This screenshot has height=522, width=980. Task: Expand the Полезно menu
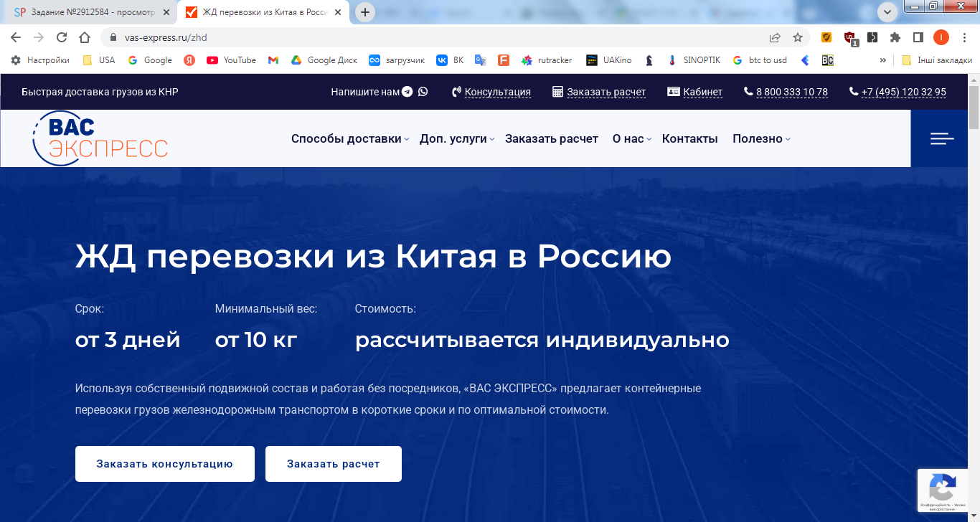coord(761,138)
